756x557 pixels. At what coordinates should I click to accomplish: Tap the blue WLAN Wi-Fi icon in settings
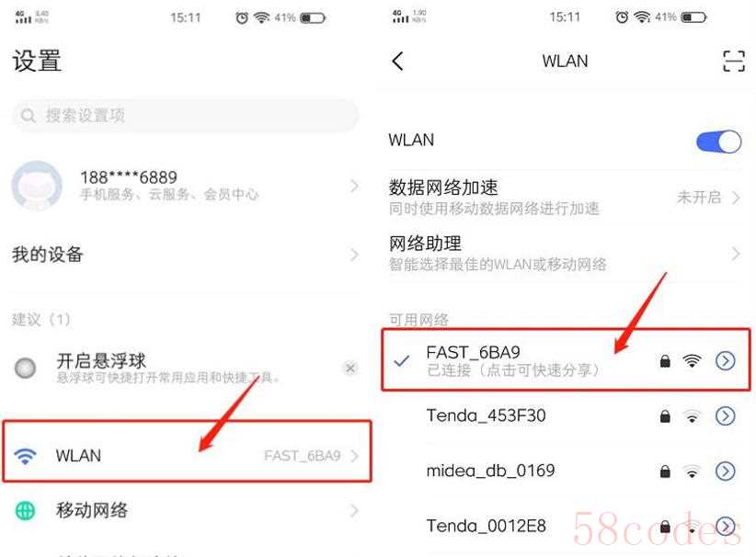25,455
